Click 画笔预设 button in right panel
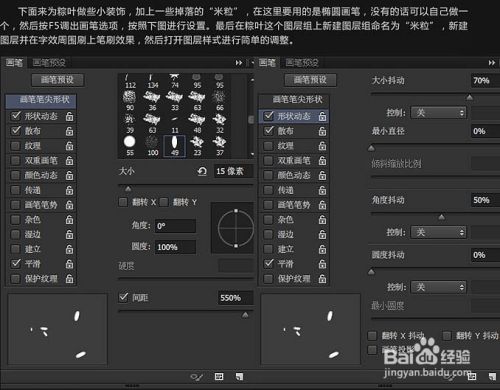This screenshot has height=390, width=500. [x=311, y=80]
